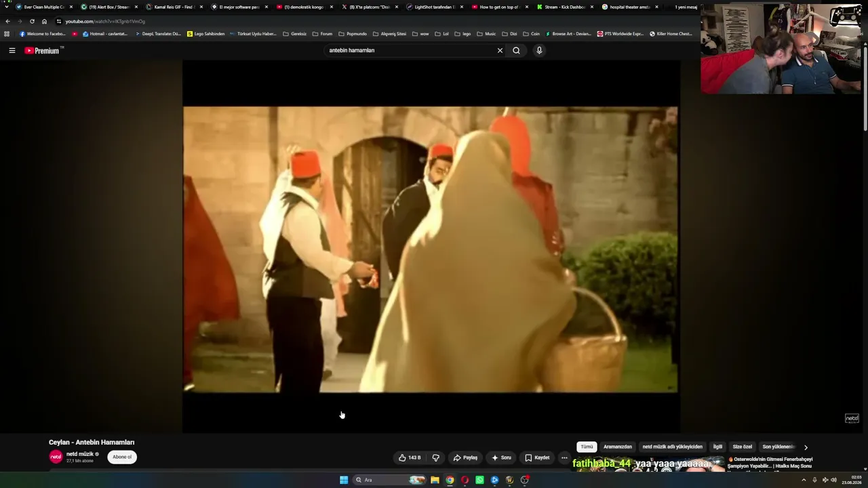Close the 'Ever Clean Multiple' tab
868x488 pixels.
coord(71,7)
